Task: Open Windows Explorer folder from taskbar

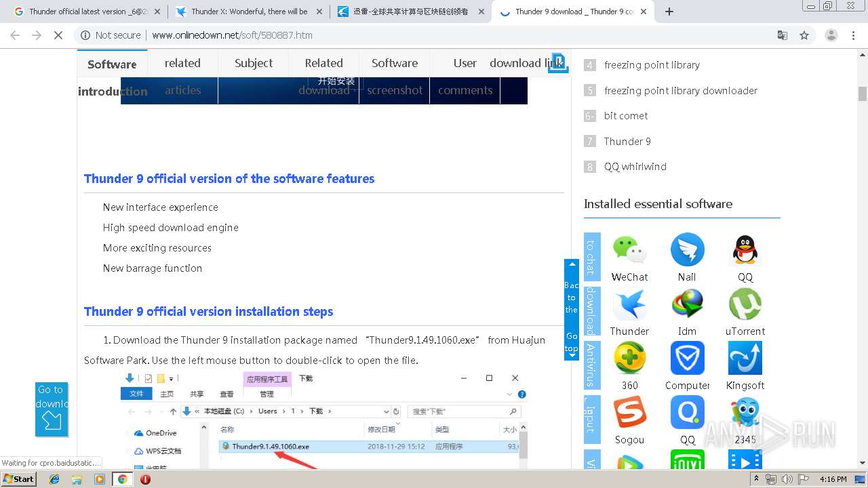Action: pos(77,479)
